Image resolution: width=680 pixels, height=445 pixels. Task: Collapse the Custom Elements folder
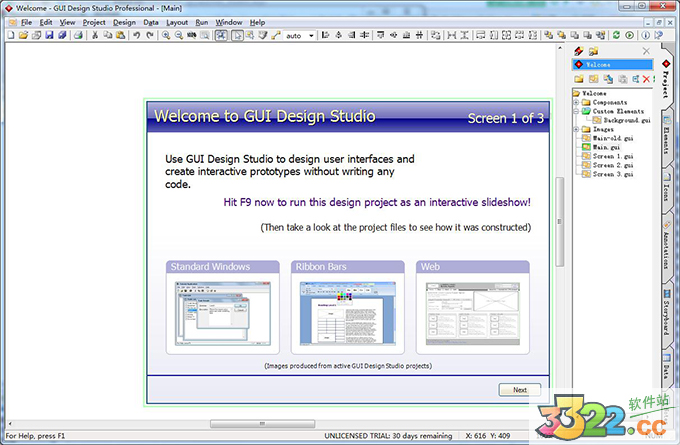pos(576,111)
